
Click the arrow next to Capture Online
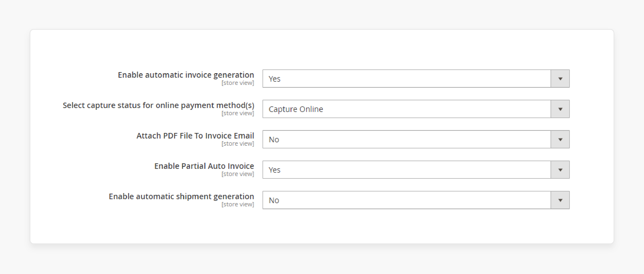click(560, 109)
